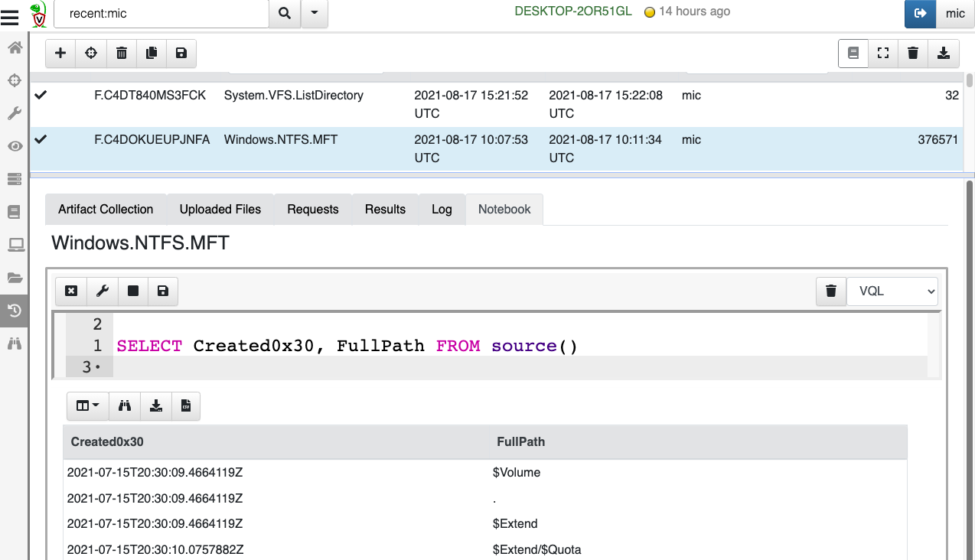Click the recent:mic search input field
975x560 pixels.
coord(161,13)
